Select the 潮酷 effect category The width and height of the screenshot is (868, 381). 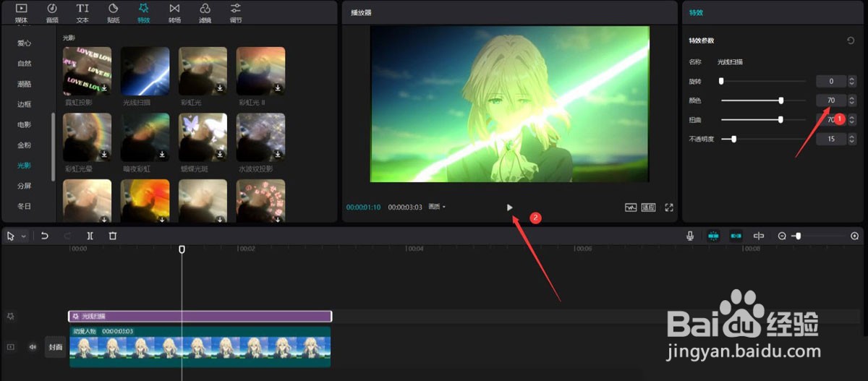25,84
